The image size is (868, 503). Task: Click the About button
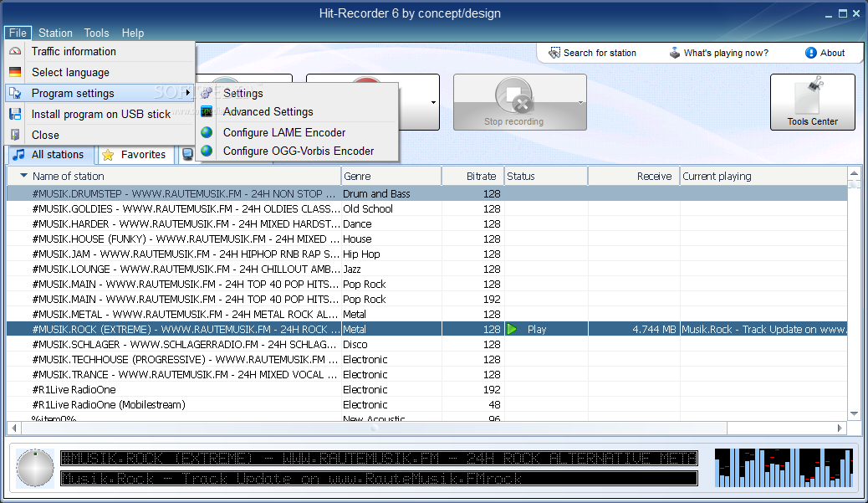click(825, 53)
